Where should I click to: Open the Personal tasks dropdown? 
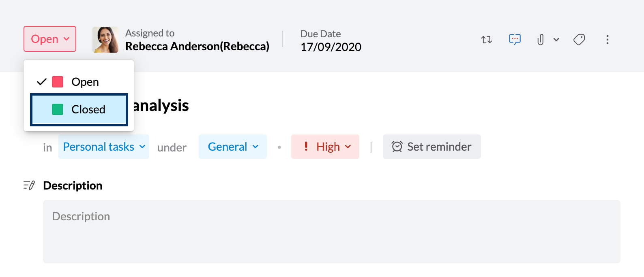click(x=103, y=147)
